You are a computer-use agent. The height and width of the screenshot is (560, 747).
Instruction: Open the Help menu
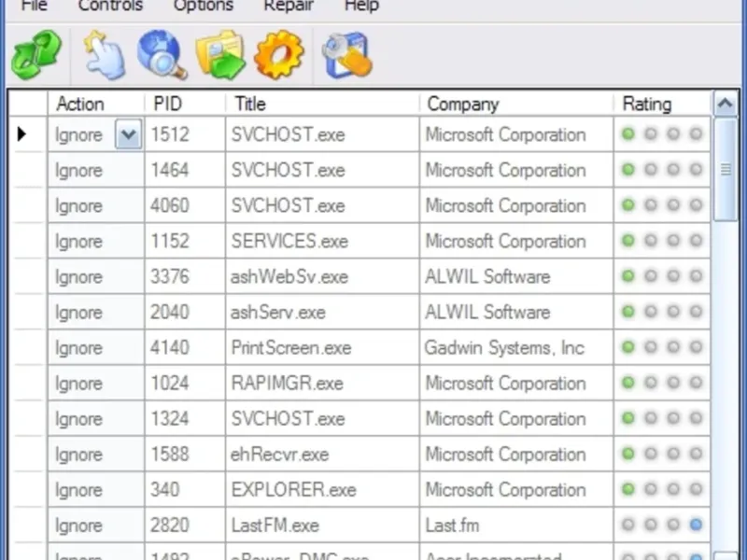361,6
